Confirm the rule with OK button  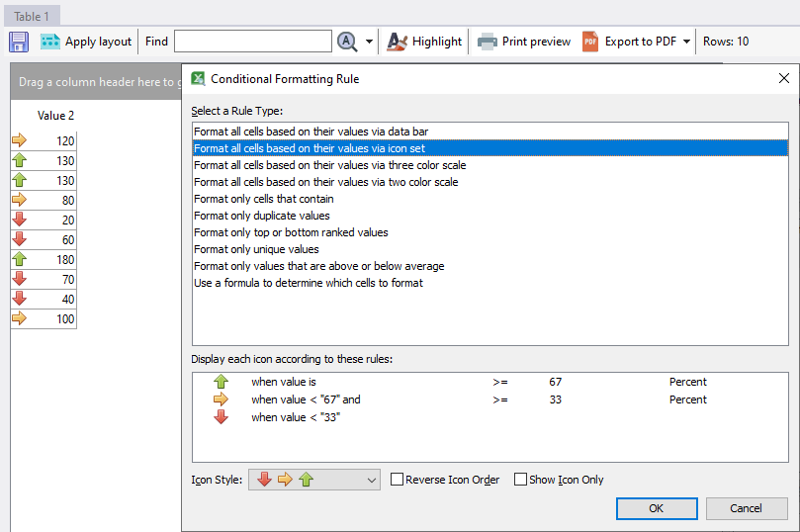tap(656, 508)
